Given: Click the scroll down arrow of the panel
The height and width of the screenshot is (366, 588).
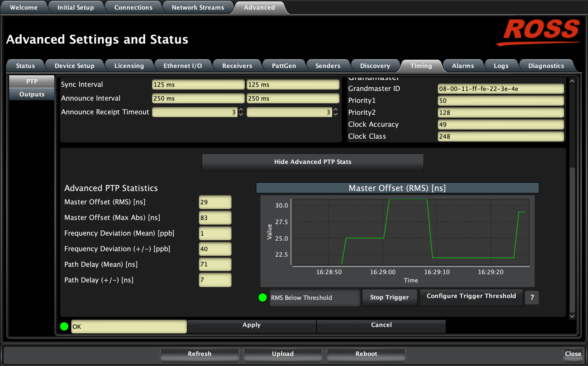Looking at the screenshot, I should click(572, 316).
